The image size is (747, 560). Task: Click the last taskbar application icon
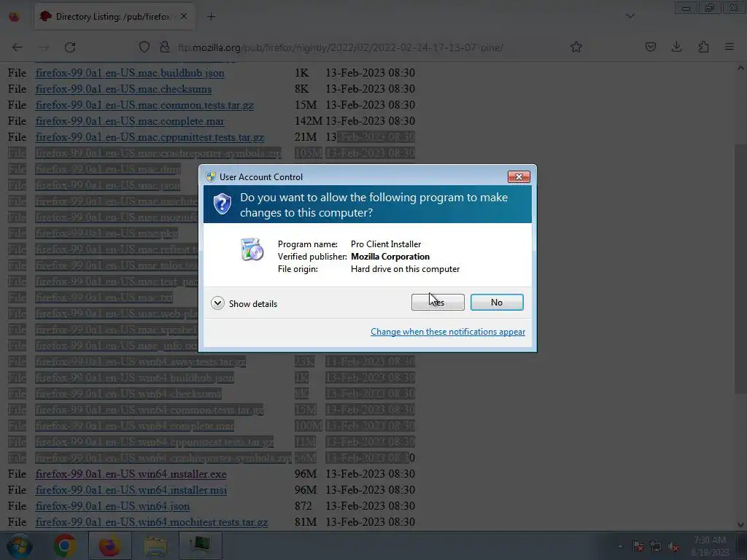[x=200, y=545]
